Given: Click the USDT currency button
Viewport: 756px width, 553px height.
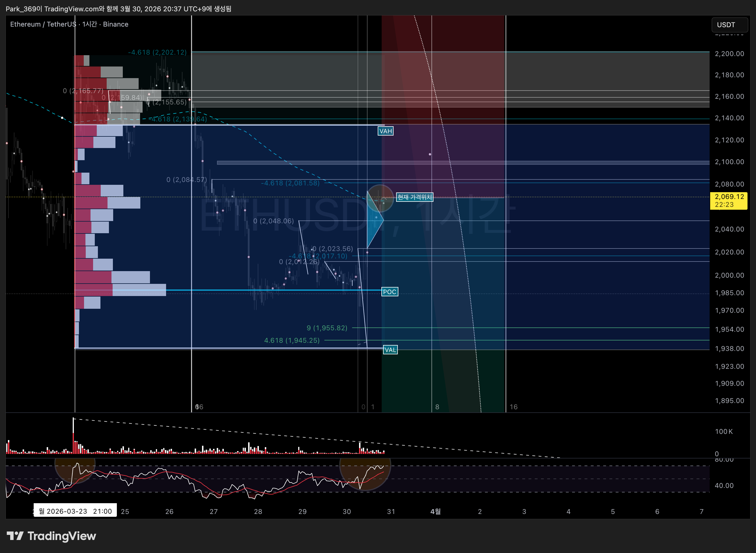Looking at the screenshot, I should pyautogui.click(x=729, y=25).
